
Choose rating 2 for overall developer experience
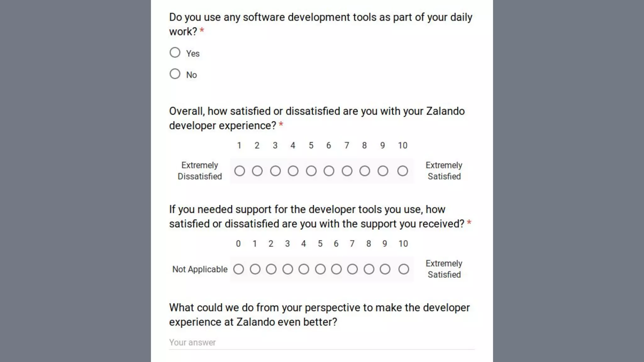pyautogui.click(x=257, y=171)
